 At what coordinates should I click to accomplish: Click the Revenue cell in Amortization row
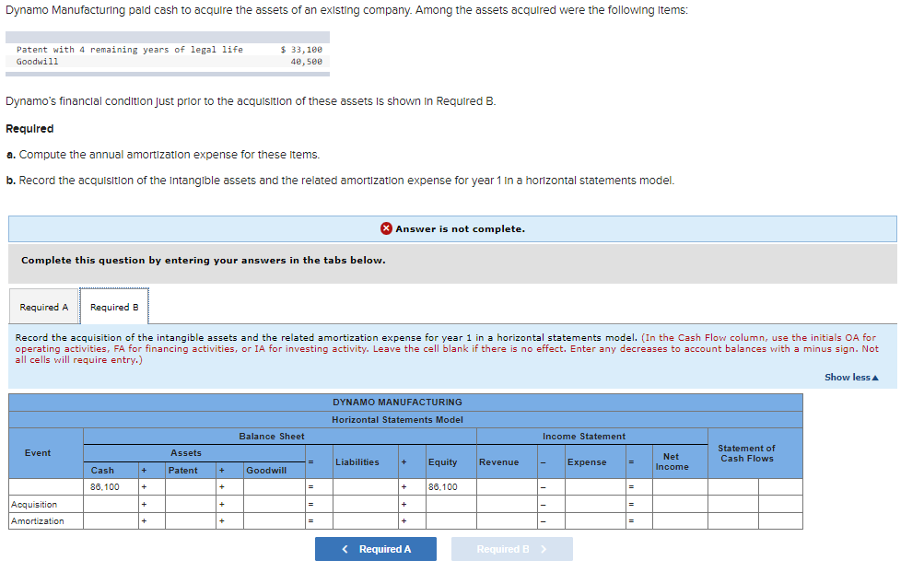[x=507, y=520]
